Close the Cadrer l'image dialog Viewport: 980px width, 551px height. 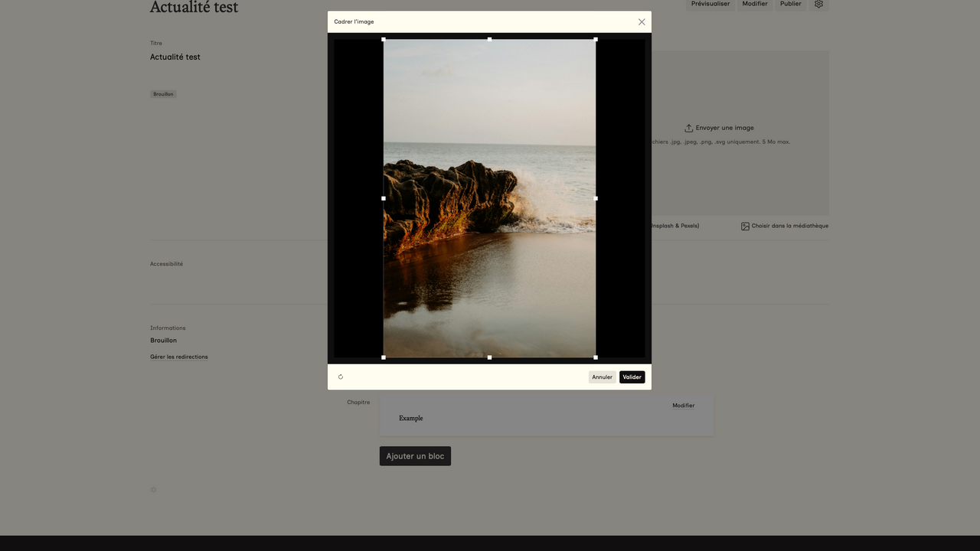point(642,22)
